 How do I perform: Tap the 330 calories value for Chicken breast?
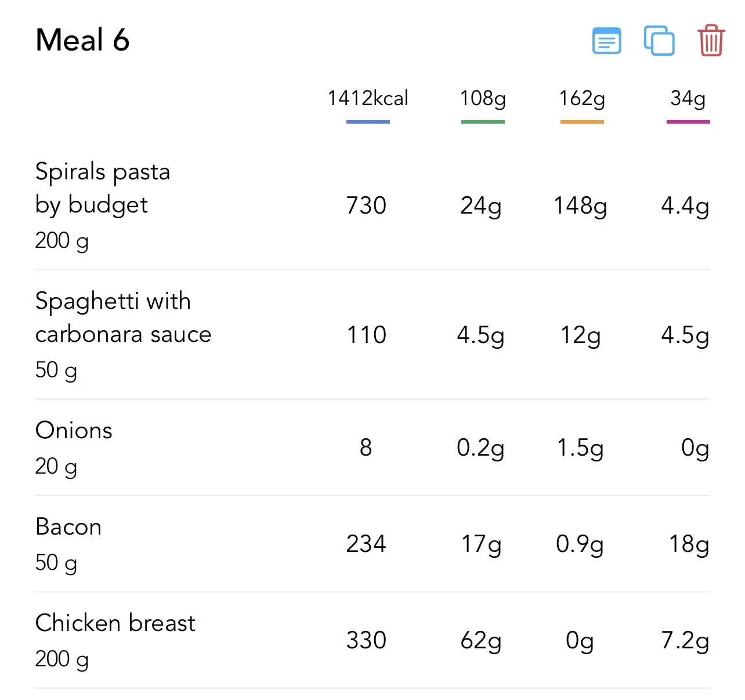pyautogui.click(x=366, y=640)
